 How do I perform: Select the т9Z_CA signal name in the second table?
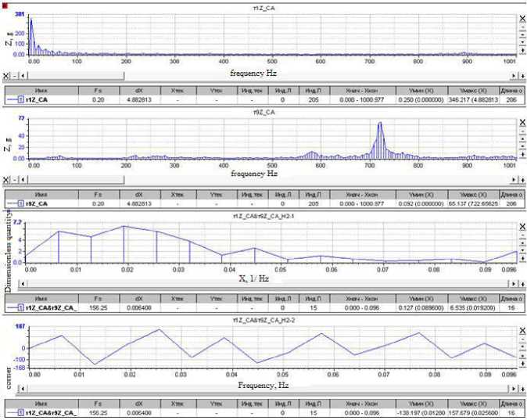coord(37,204)
